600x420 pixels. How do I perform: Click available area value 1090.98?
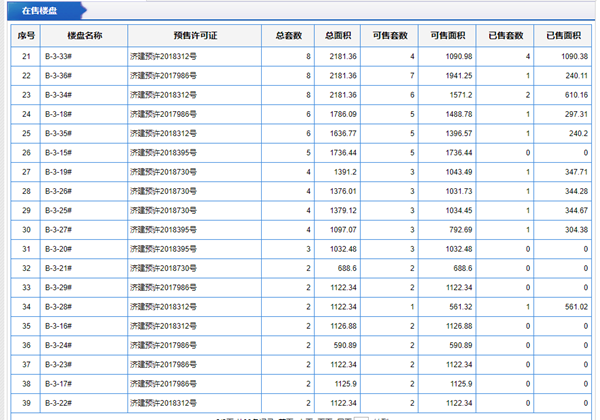point(459,57)
